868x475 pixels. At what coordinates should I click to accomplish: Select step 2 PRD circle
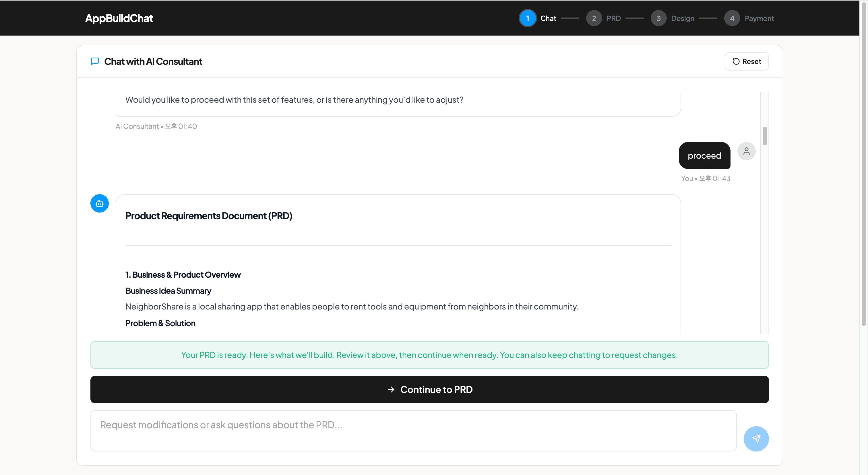click(594, 18)
